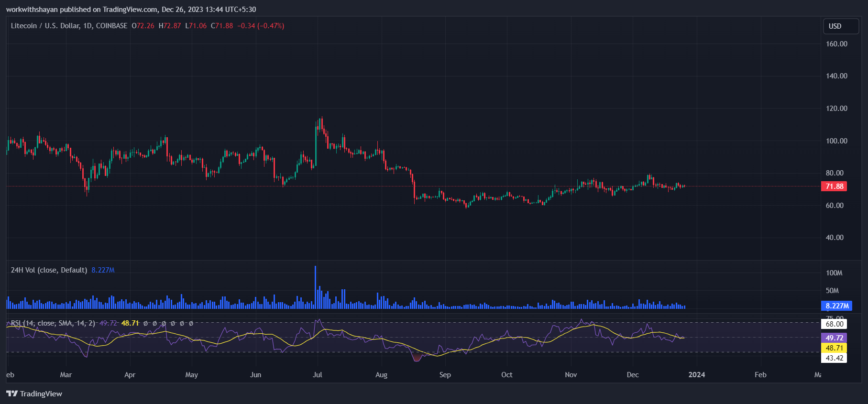Click the red 71.88 current price tag
The image size is (868, 404).
tap(834, 186)
